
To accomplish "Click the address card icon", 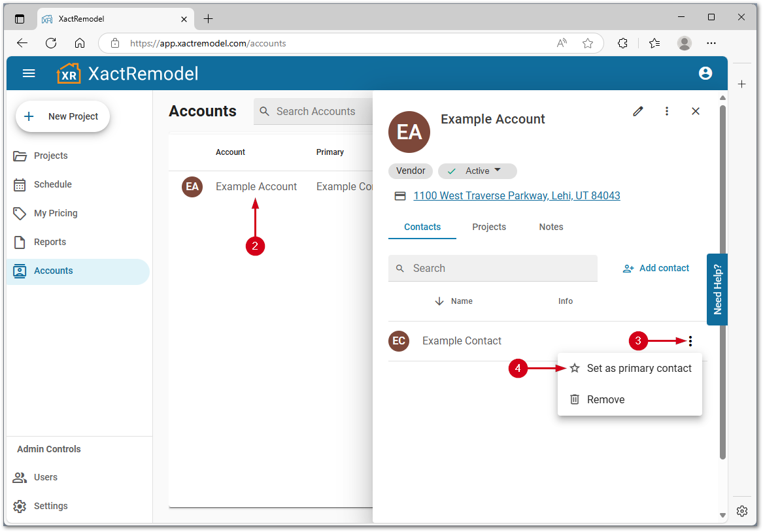I will [400, 196].
